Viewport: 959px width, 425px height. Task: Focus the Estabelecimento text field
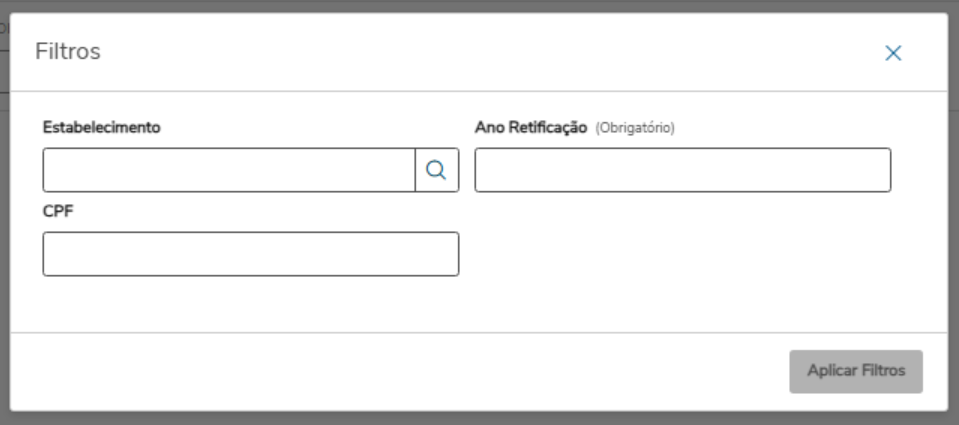click(x=229, y=170)
